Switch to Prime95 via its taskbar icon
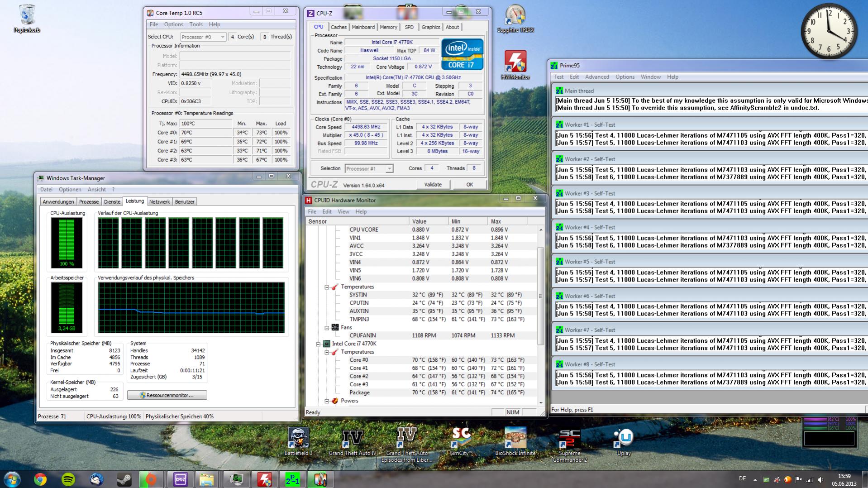 292,479
